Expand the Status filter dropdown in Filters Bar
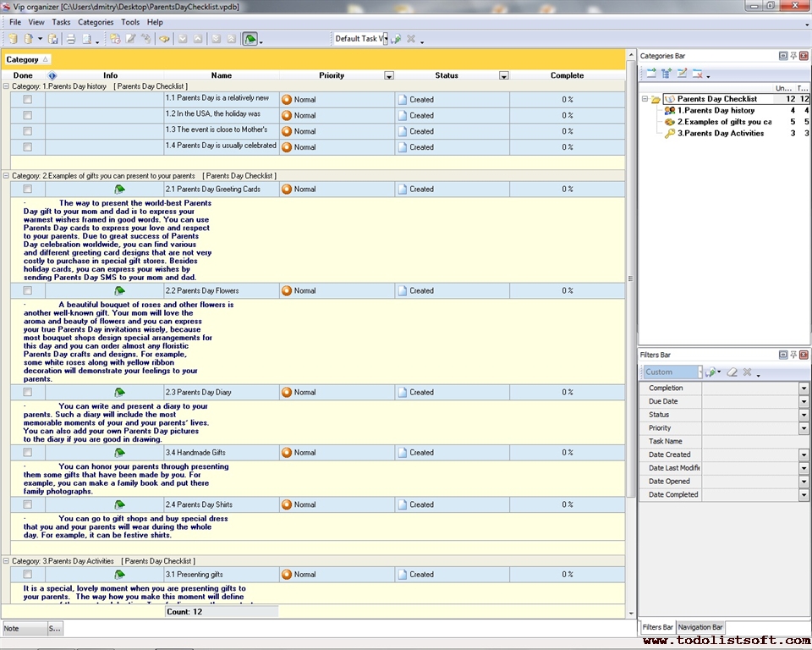Image resolution: width=812 pixels, height=650 pixels. (804, 415)
